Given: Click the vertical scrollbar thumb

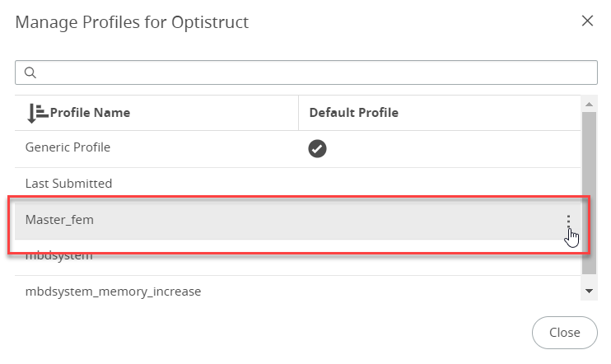Looking at the screenshot, I should [x=589, y=189].
